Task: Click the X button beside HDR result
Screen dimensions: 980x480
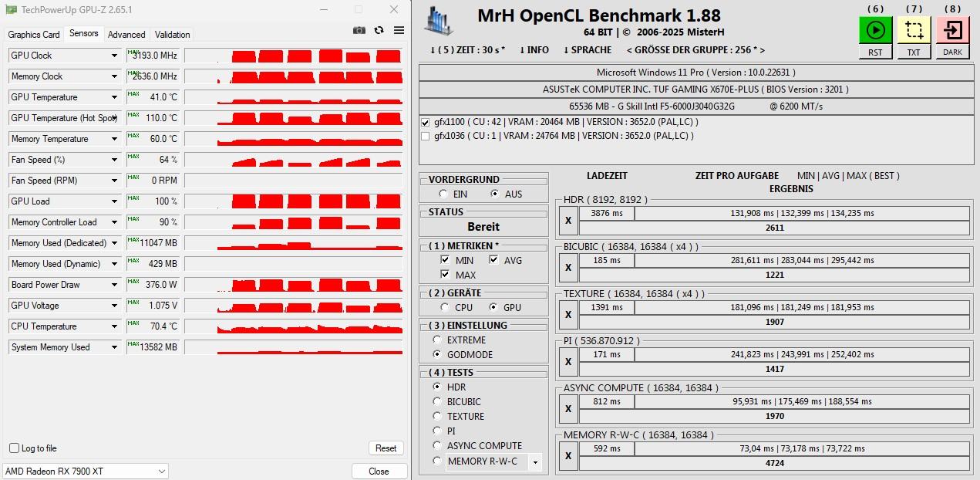Action: click(568, 220)
